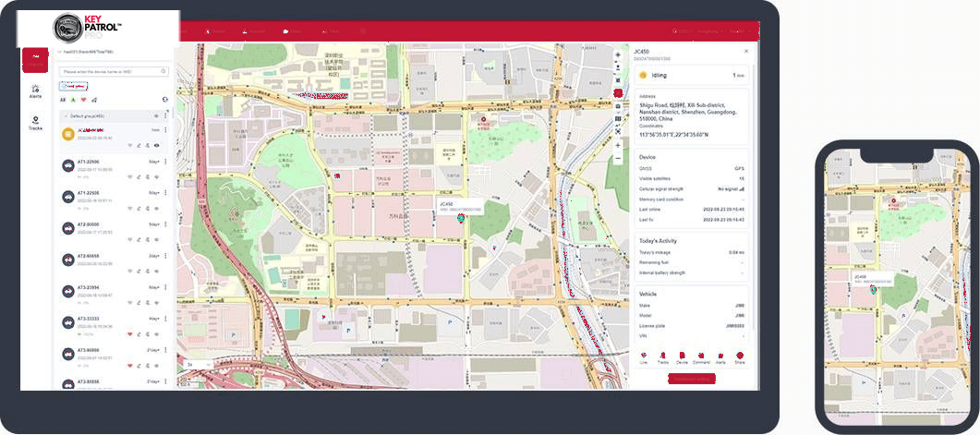Open the more menu for AT2-66658
This screenshot has width=980, height=435.
tap(165, 256)
